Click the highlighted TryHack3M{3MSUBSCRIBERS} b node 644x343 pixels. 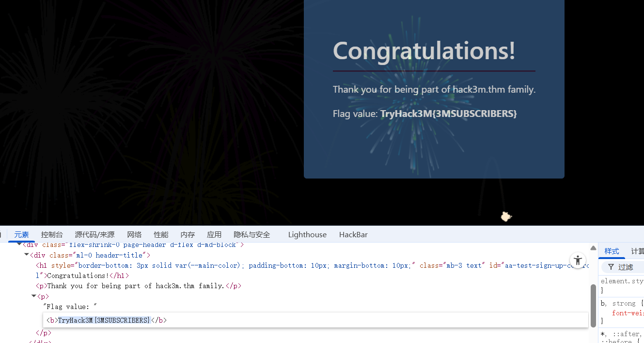click(x=107, y=320)
